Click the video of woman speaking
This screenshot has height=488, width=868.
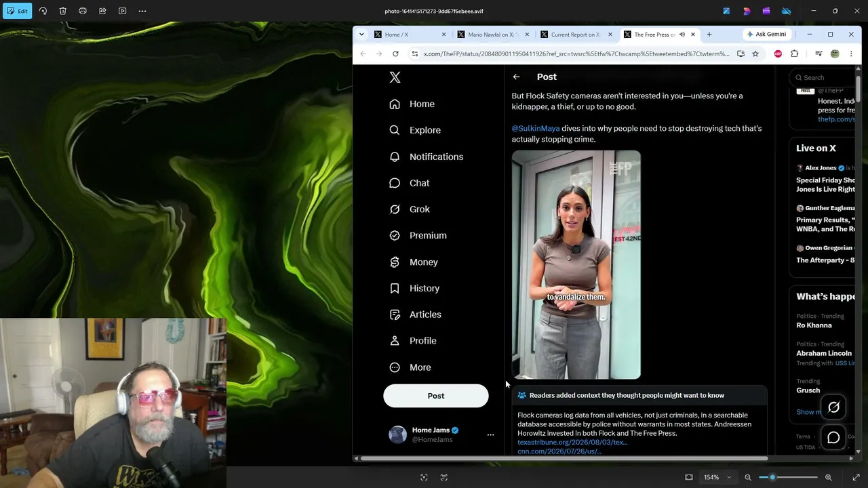click(x=576, y=265)
